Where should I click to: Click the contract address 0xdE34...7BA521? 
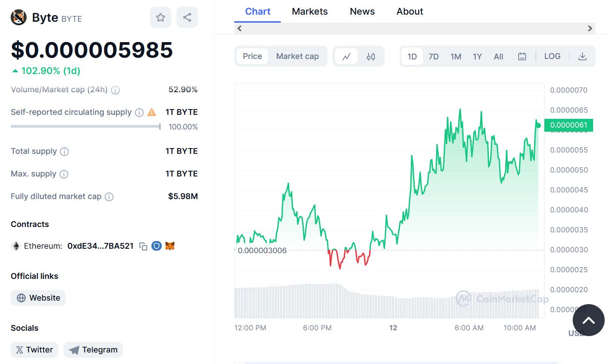(x=100, y=246)
